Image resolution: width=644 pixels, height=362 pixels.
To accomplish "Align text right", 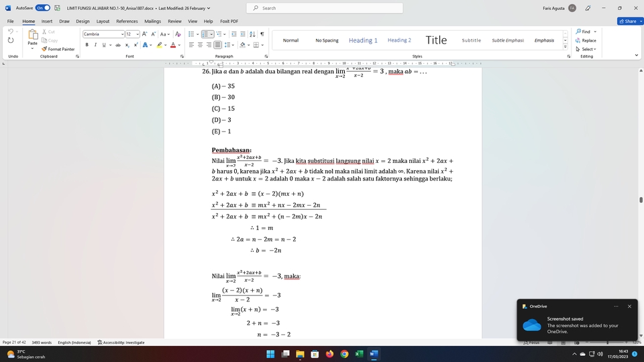I will coord(209,45).
